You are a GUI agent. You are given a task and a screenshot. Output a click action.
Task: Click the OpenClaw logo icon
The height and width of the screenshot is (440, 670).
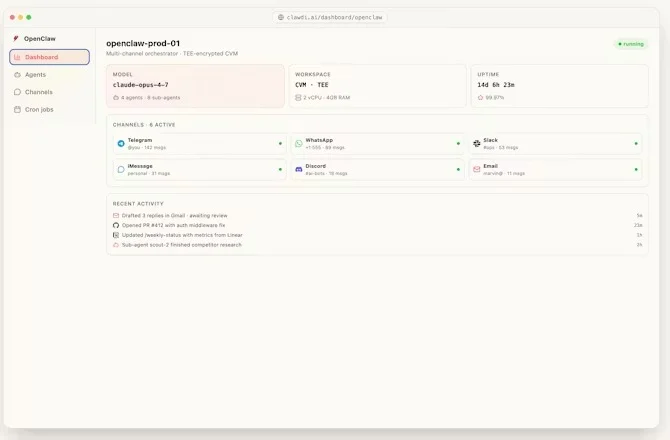[16, 38]
